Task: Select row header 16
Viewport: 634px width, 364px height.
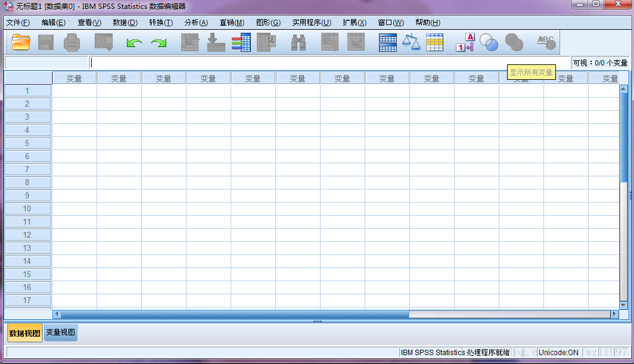Action: point(27,287)
